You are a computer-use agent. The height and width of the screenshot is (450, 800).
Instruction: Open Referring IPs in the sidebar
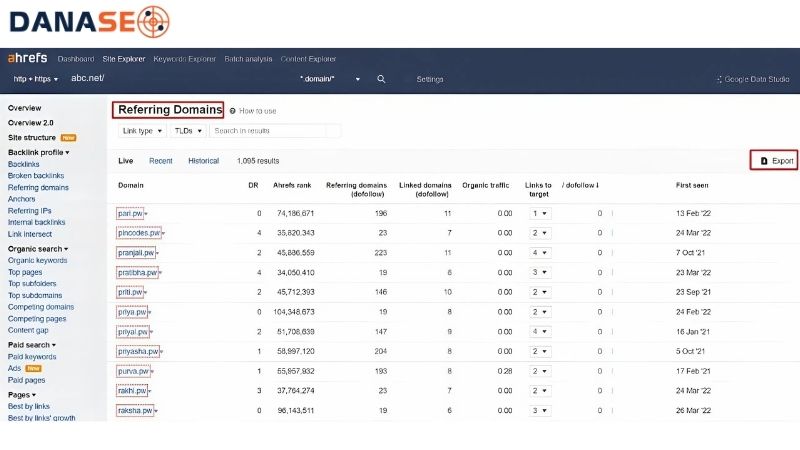[x=30, y=211]
